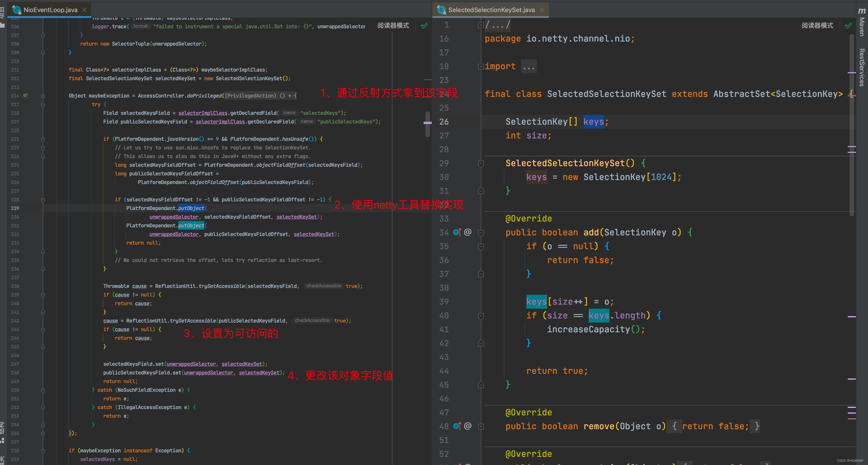Click underlined unwrappedSelector on line 230
The width and height of the screenshot is (868, 465).
coord(174,217)
